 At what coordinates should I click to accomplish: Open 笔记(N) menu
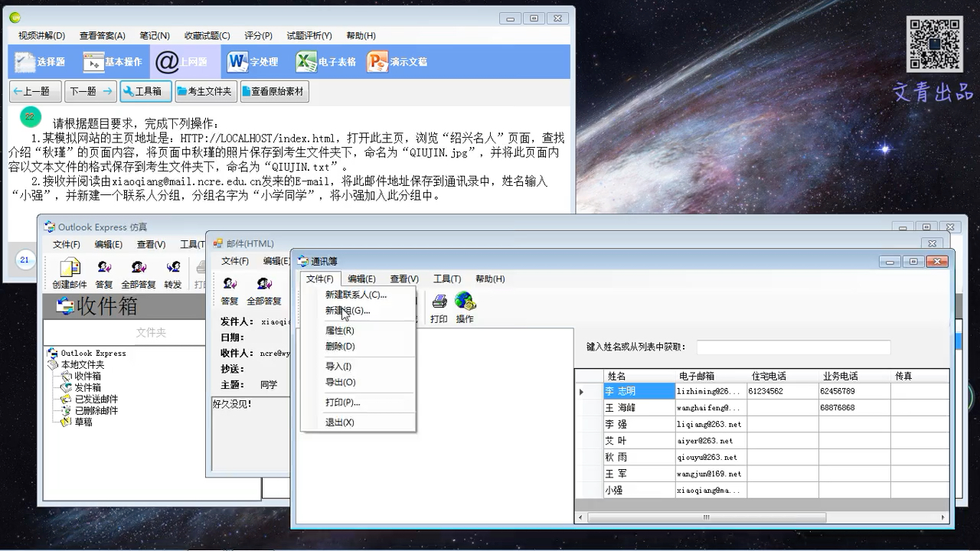(x=155, y=35)
